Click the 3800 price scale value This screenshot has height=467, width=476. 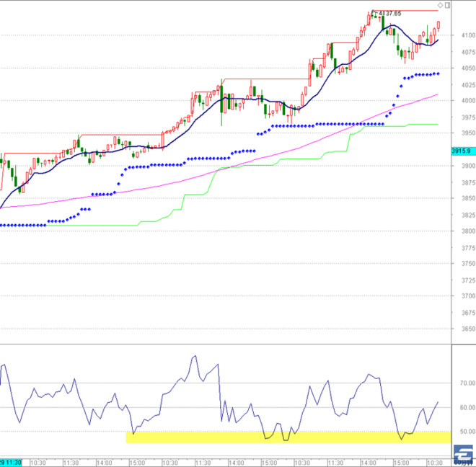coord(468,231)
